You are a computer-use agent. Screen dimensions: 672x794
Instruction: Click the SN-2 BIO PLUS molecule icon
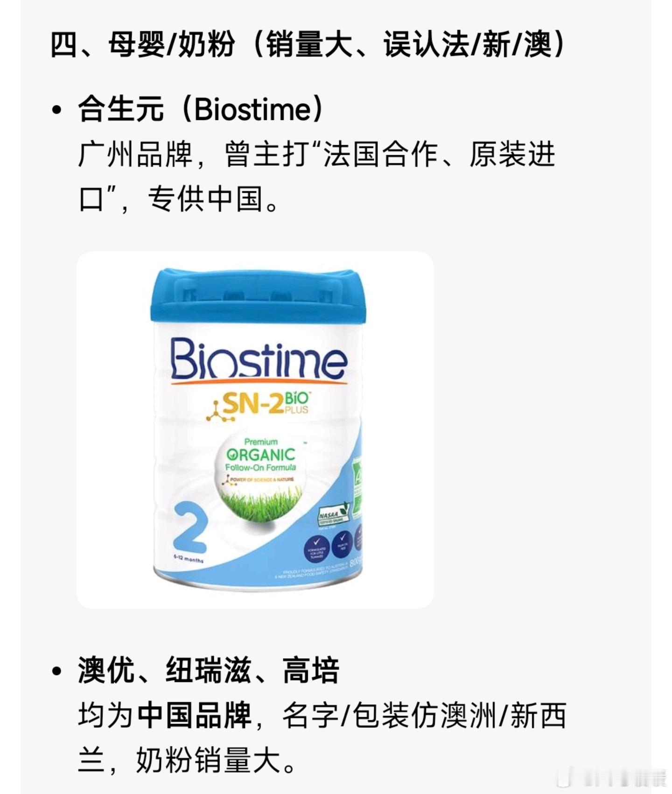[215, 411]
